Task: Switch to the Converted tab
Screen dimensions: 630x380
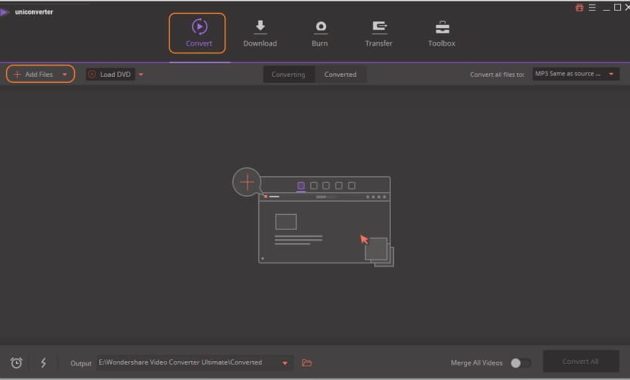Action: pos(340,74)
